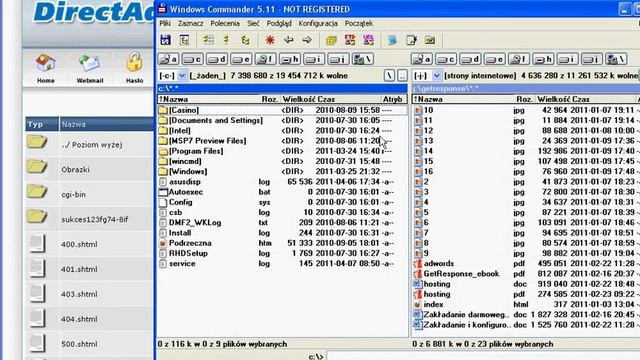Open the Podgląd menu
The width and height of the screenshot is (640, 360).
click(x=279, y=23)
